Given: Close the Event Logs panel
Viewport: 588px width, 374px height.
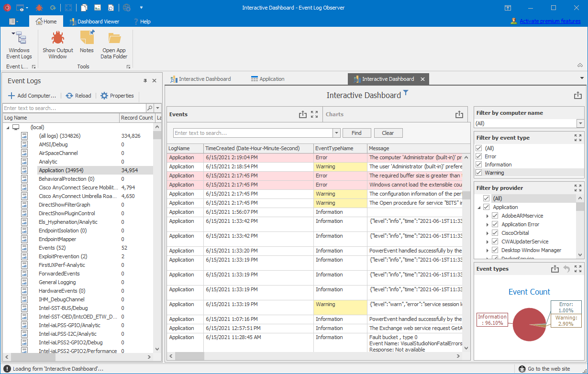Looking at the screenshot, I should point(155,81).
